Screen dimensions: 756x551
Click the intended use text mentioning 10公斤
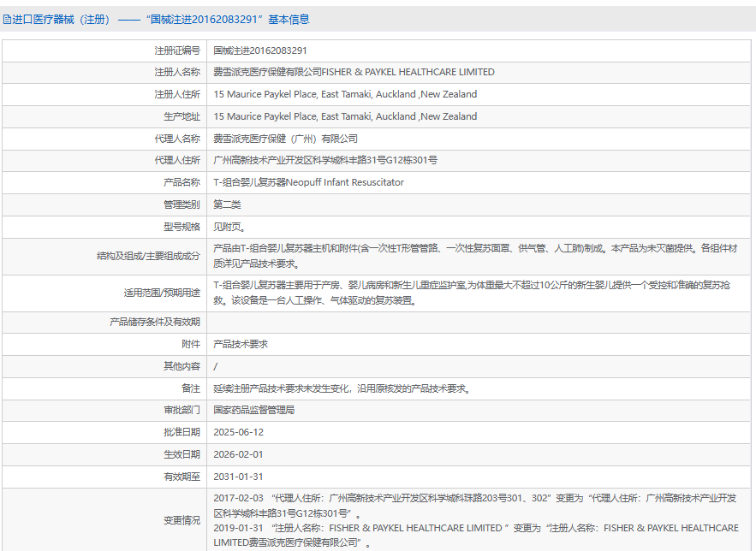click(472, 293)
